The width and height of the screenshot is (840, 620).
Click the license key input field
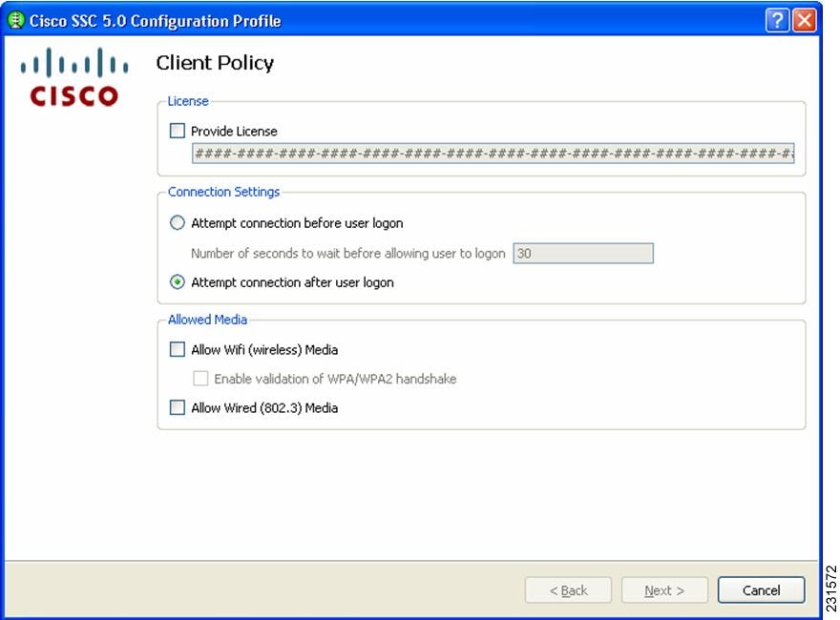coord(493,154)
